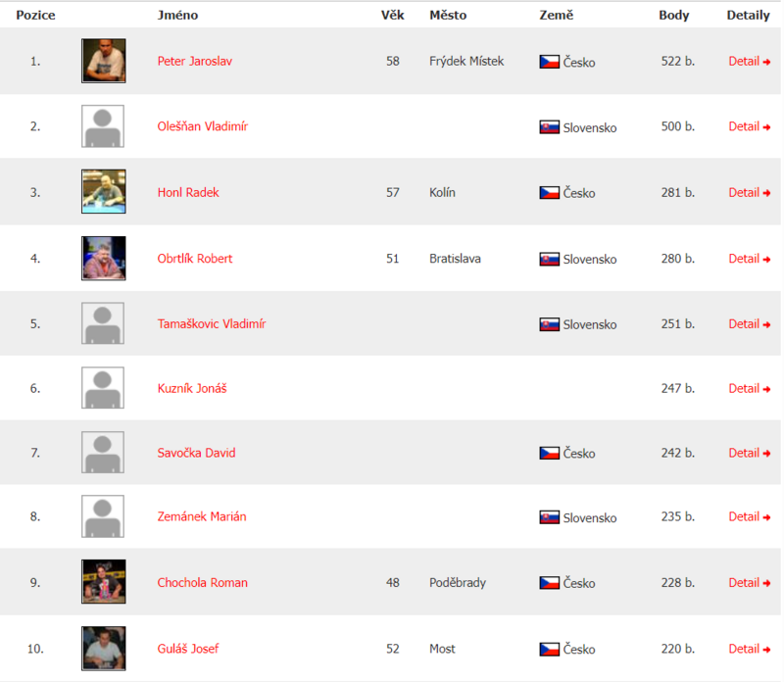Open the Detail link for Honl Radek
The width and height of the screenshot is (784, 682).
coord(749,192)
